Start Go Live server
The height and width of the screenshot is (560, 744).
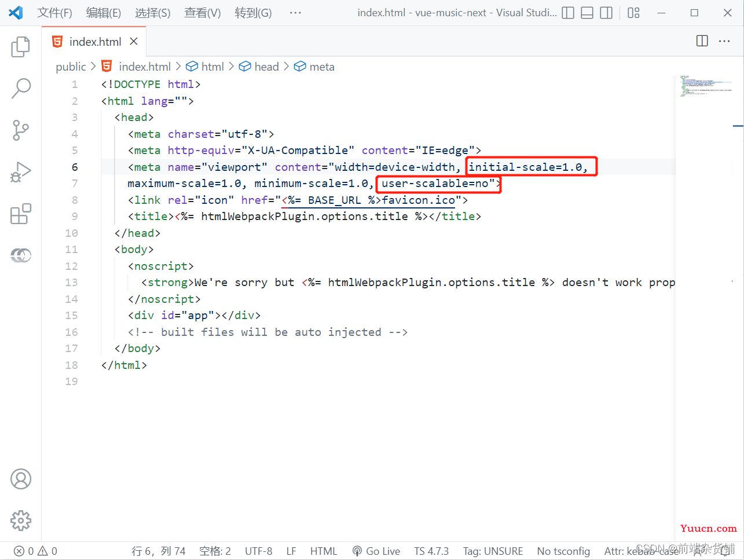(376, 551)
